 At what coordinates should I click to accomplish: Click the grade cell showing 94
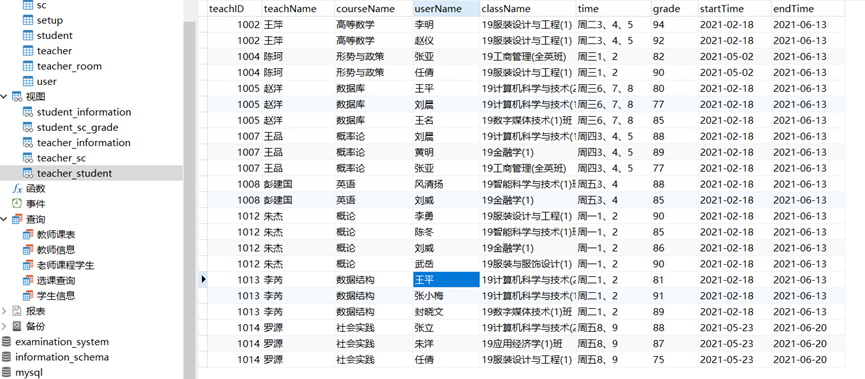click(x=674, y=25)
